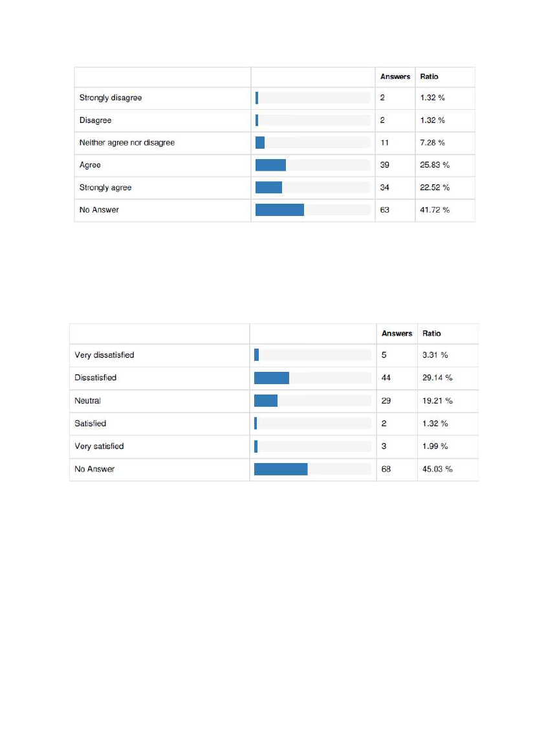Select the 45.03 % ratio value
535x756 pixels.
tap(437, 469)
